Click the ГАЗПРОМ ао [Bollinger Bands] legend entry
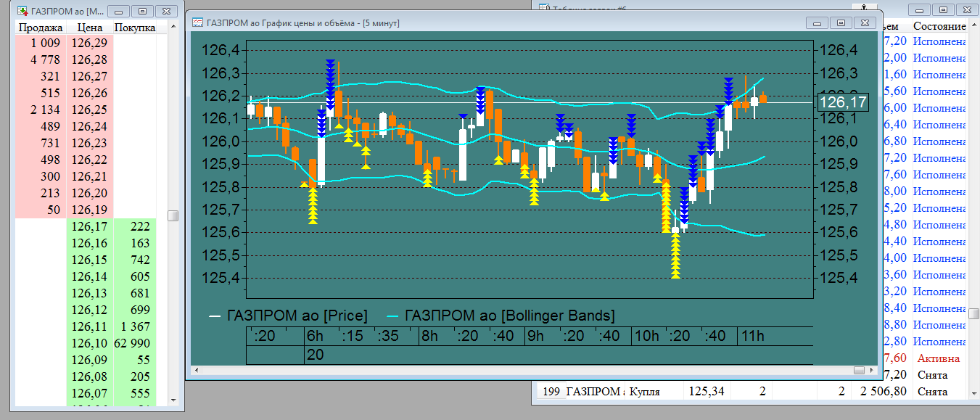Screen dimensions: 980x420 502,316
